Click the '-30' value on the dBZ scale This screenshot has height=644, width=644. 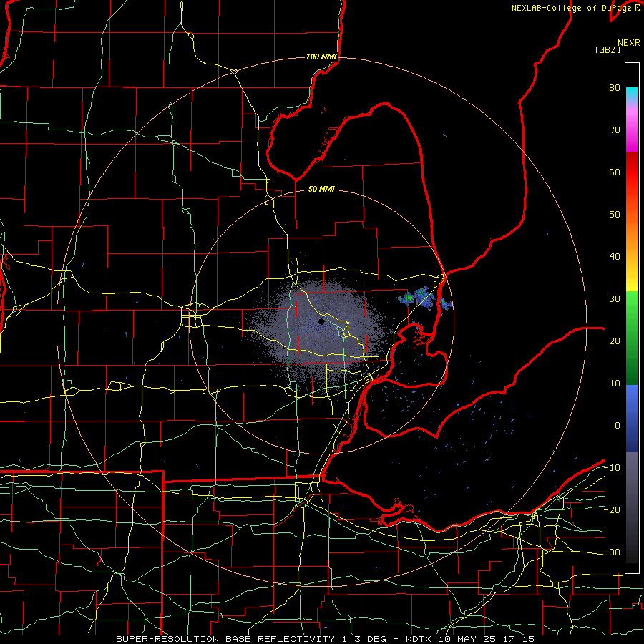[x=612, y=552]
